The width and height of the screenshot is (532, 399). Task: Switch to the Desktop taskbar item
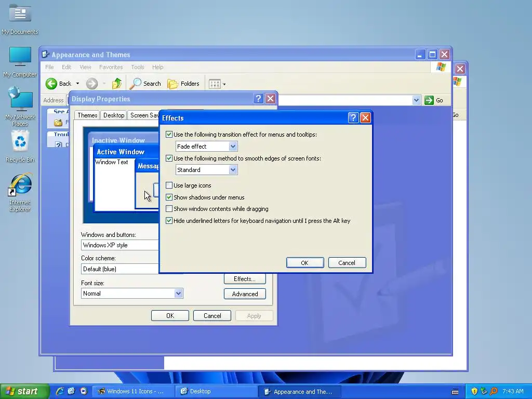pyautogui.click(x=216, y=391)
